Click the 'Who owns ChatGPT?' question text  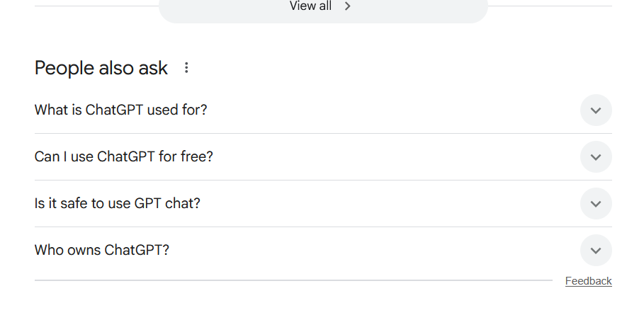point(101,251)
